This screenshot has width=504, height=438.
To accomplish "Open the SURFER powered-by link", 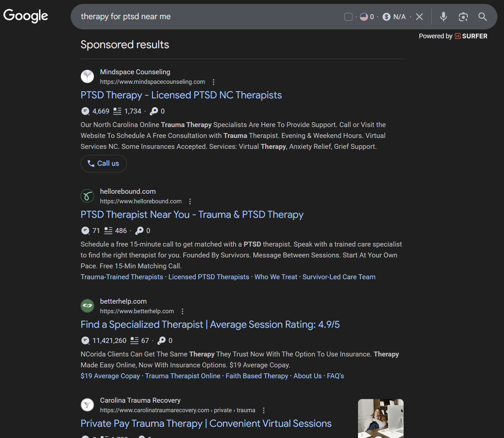I will [471, 36].
